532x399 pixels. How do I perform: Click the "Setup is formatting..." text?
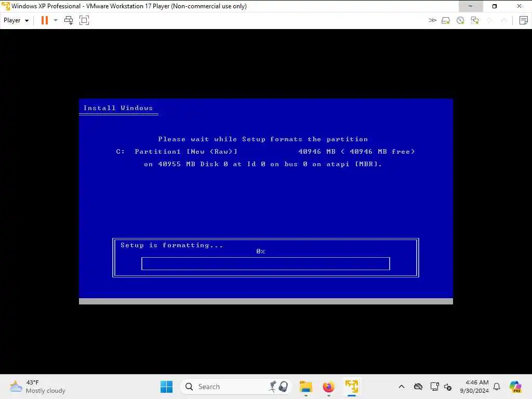click(171, 245)
